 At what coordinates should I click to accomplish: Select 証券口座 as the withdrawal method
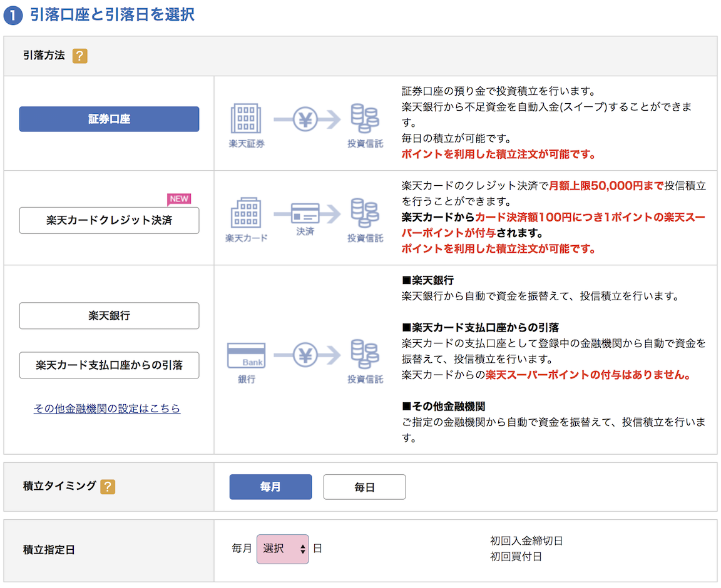[x=109, y=119]
